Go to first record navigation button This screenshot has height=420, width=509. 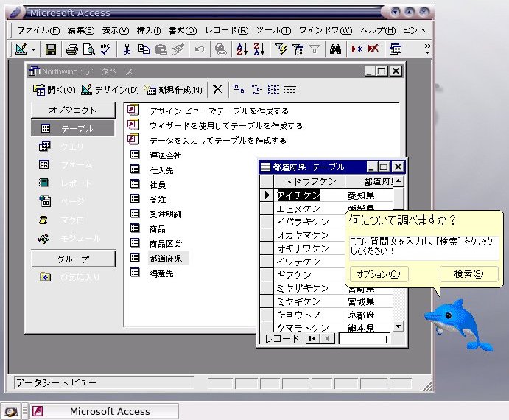point(312,339)
